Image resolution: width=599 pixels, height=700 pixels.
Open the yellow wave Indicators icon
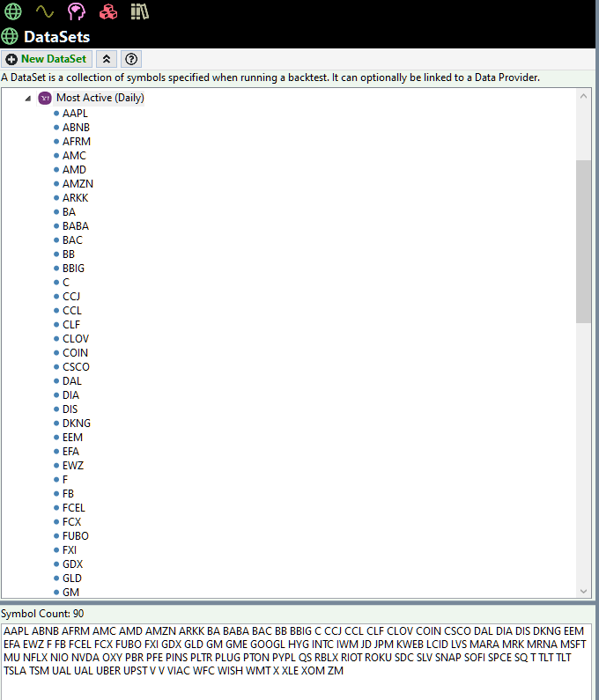click(x=45, y=11)
